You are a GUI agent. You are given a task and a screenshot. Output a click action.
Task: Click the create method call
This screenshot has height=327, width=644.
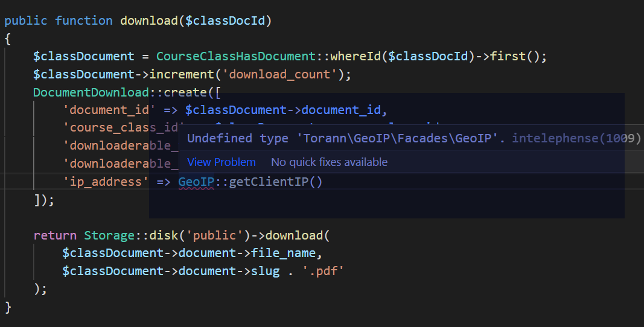pyautogui.click(x=185, y=92)
